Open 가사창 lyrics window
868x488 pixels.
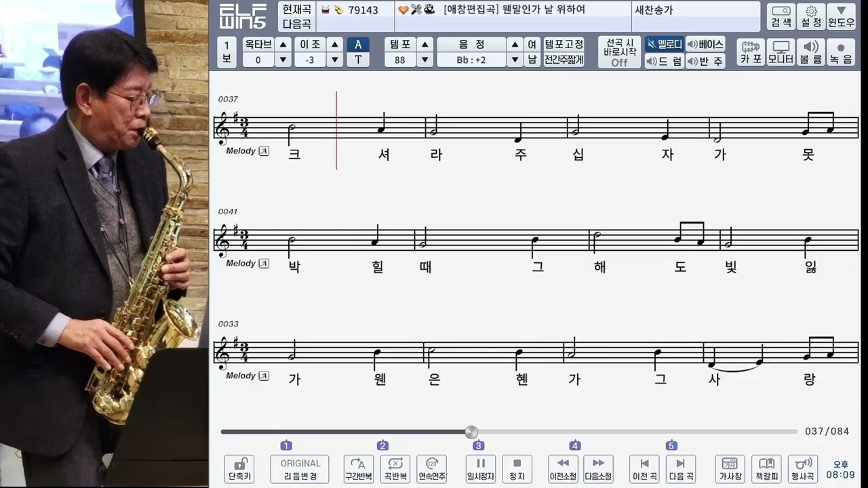point(730,469)
